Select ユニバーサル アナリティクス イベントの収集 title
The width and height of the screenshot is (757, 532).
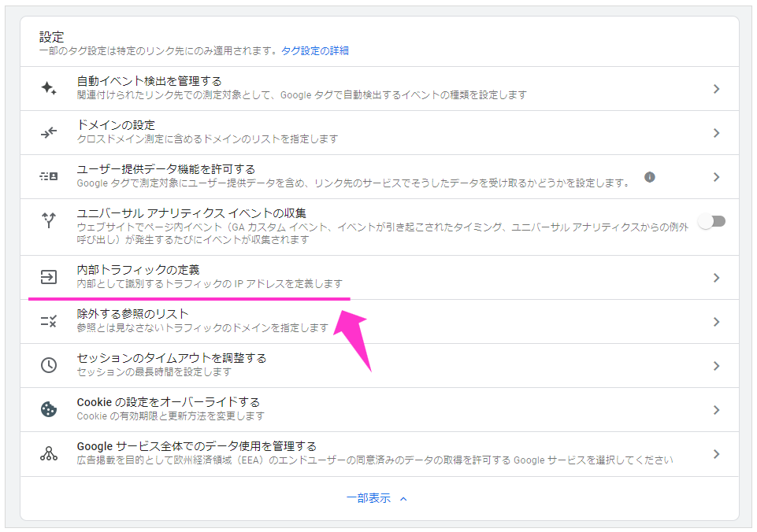click(x=191, y=213)
